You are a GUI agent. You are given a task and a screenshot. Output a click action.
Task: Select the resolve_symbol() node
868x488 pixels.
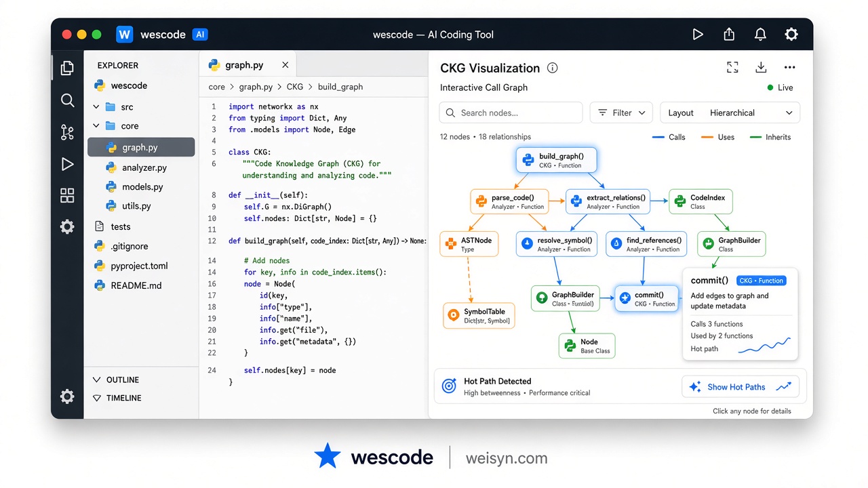point(557,244)
